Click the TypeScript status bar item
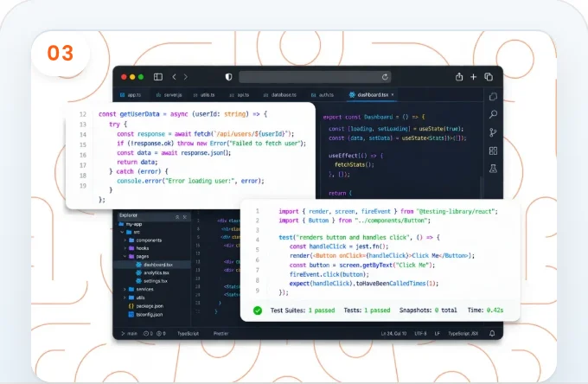 (x=189, y=333)
